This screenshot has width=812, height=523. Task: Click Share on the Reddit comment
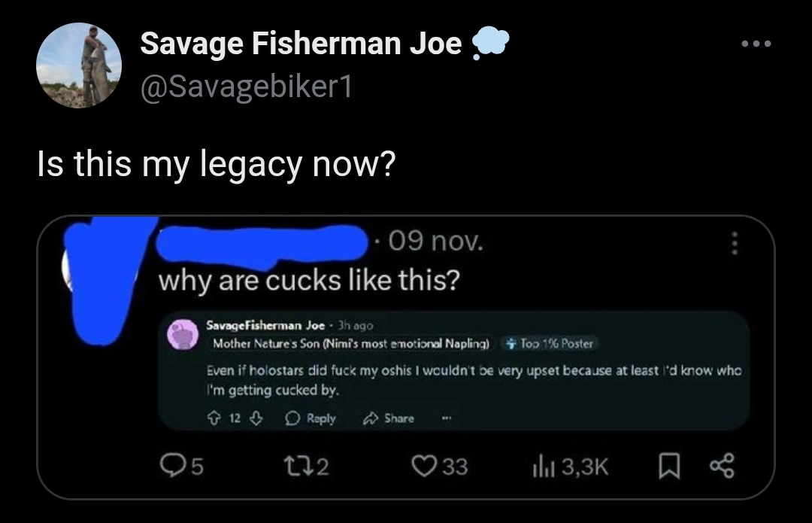389,418
